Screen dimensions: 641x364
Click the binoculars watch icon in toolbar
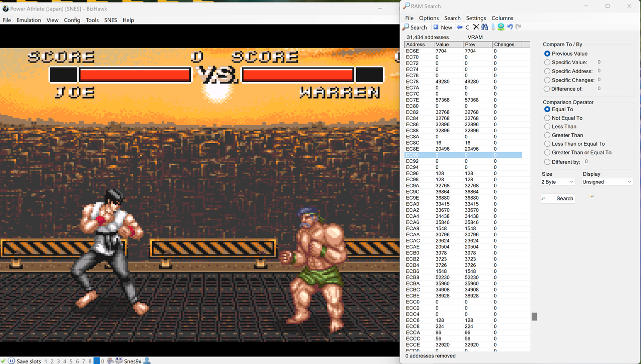(x=484, y=27)
